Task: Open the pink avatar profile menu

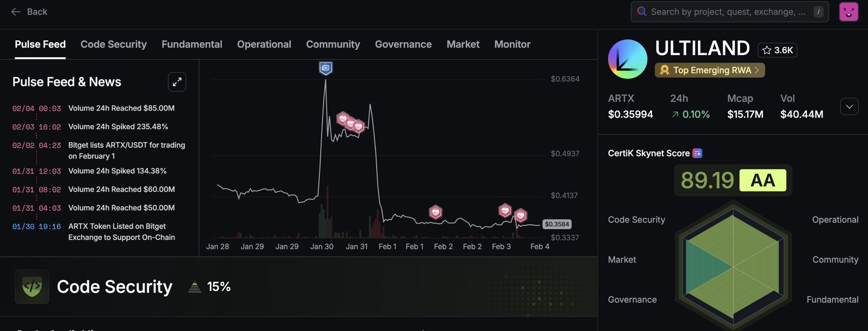Action: (849, 11)
